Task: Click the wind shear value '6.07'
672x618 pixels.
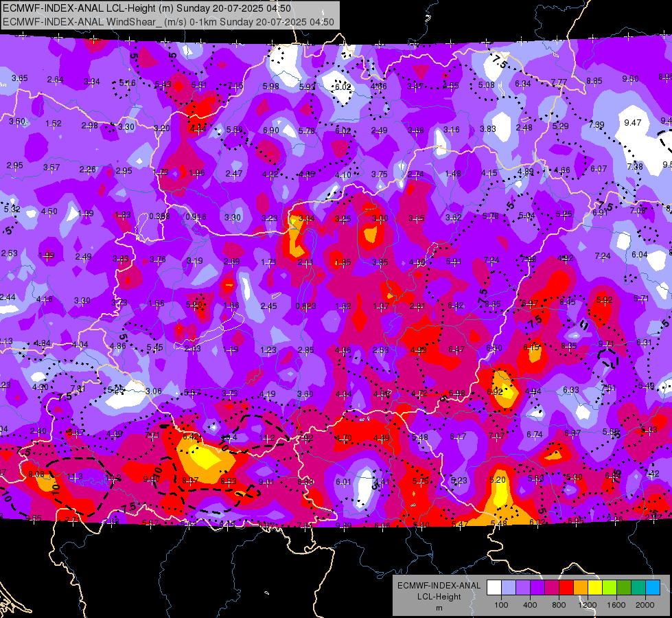Action: 599,168
